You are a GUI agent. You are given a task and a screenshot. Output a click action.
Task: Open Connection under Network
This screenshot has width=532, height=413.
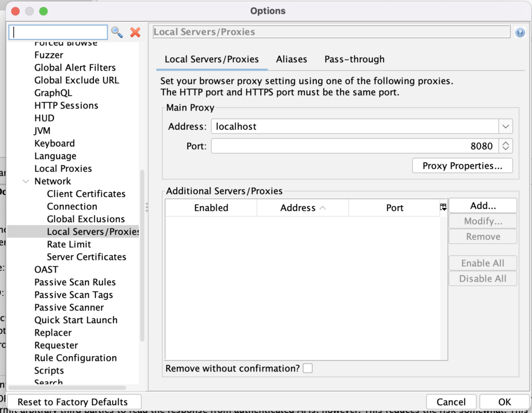(x=72, y=206)
